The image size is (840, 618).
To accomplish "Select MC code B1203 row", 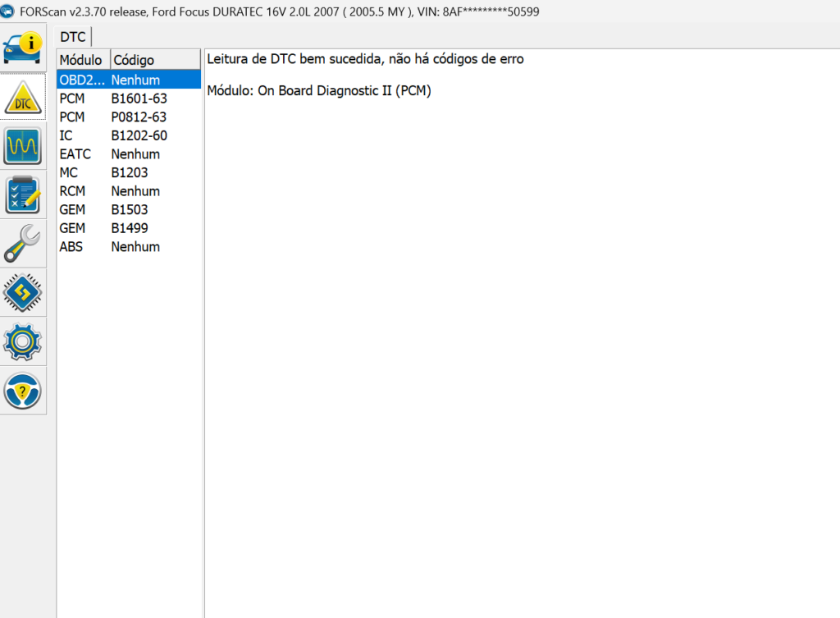I will (128, 172).
